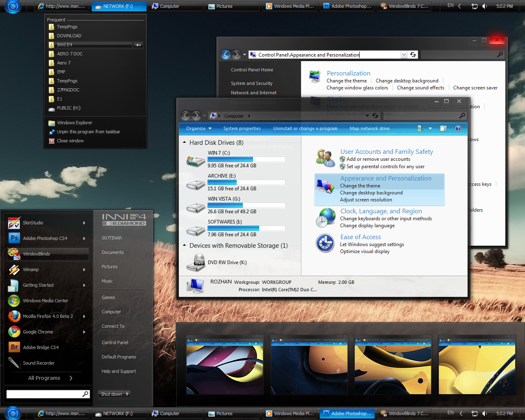Click the pin icon beside INVI E4
The width and height of the screenshot is (525, 420).
(x=138, y=45)
